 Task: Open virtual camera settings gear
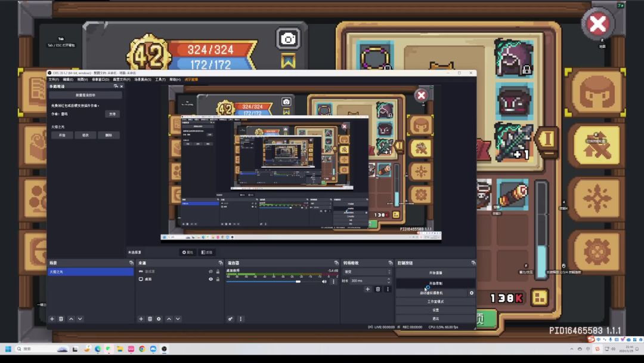tap(472, 293)
